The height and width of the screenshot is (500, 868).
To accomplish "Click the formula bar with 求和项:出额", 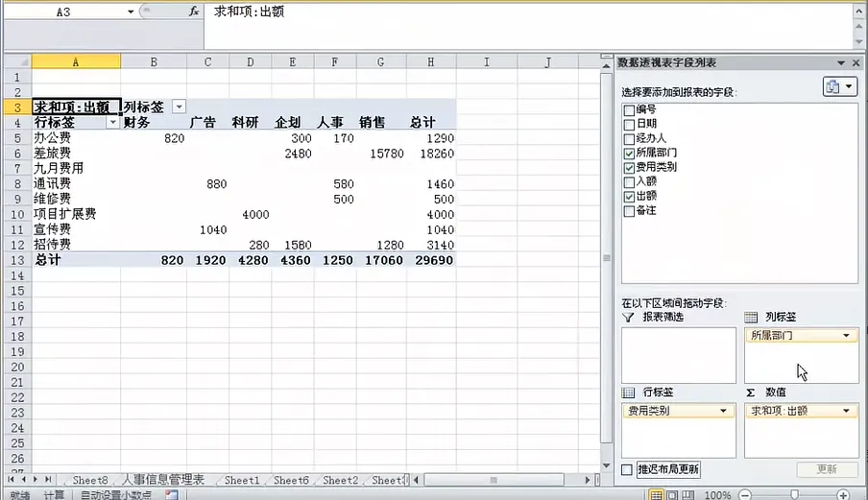I will coord(529,26).
